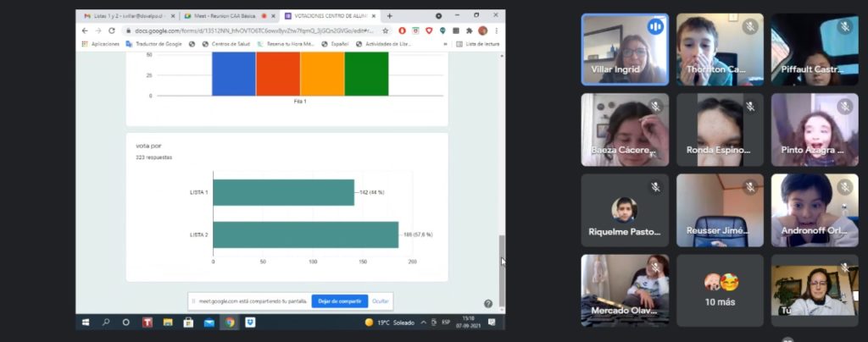
Task: Open the Chrome three-dot menu
Action: pyautogui.click(x=497, y=30)
